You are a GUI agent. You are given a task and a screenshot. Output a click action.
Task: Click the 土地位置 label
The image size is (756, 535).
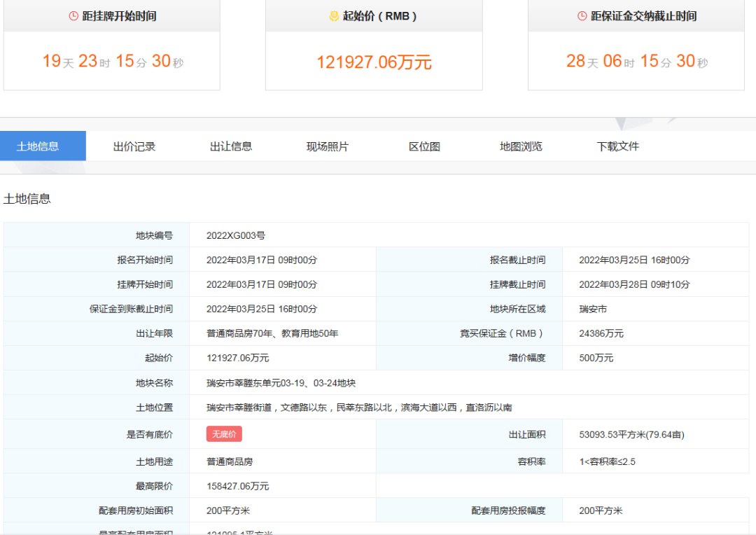(154, 408)
